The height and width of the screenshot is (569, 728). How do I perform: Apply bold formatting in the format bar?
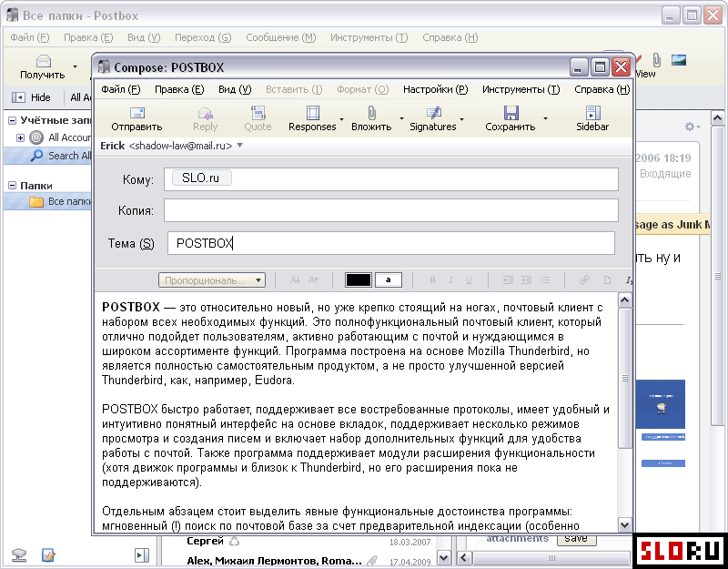[x=432, y=280]
